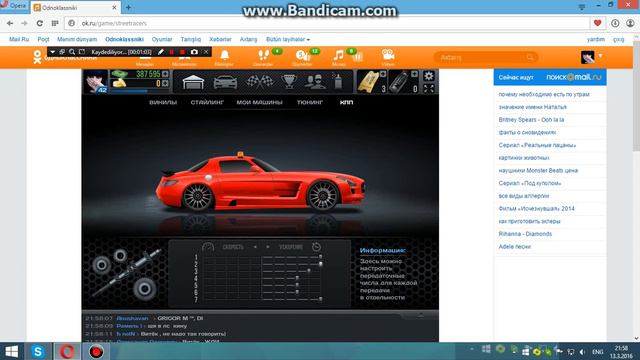The width and height of the screenshot is (640, 360).
Task: Open 'Britney Spears - Ooh la la' search link
Action: [x=531, y=120]
